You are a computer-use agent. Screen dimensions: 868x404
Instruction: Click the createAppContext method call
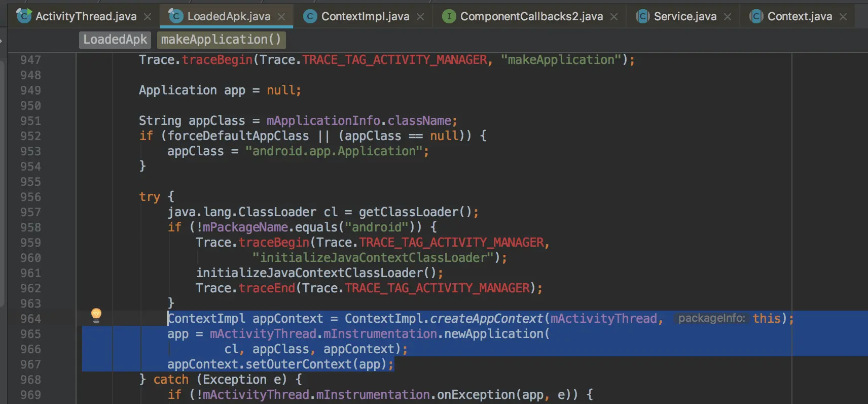(x=486, y=319)
